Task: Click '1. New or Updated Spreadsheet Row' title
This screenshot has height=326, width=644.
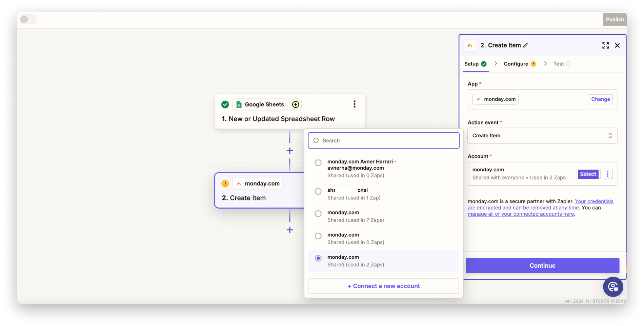Action: pyautogui.click(x=278, y=119)
